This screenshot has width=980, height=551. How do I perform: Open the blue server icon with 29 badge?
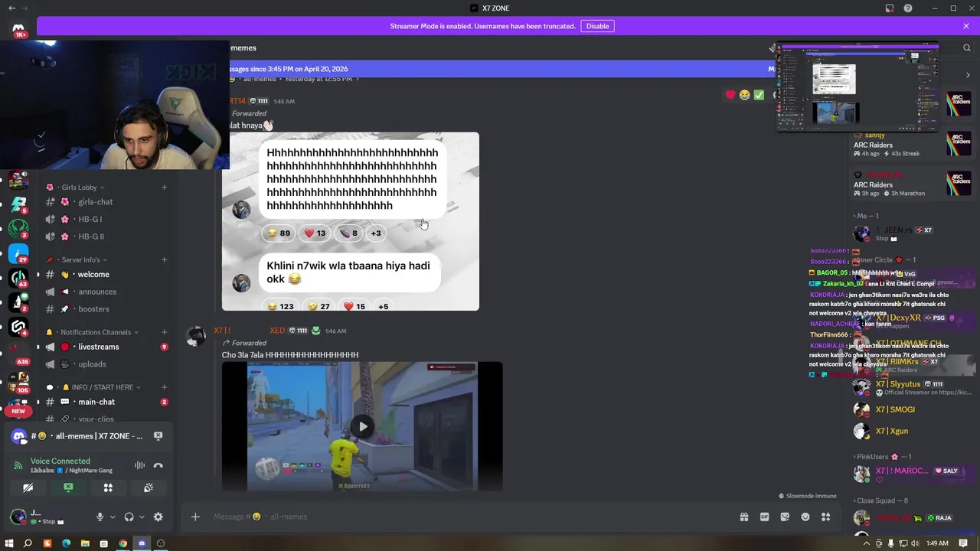18,252
